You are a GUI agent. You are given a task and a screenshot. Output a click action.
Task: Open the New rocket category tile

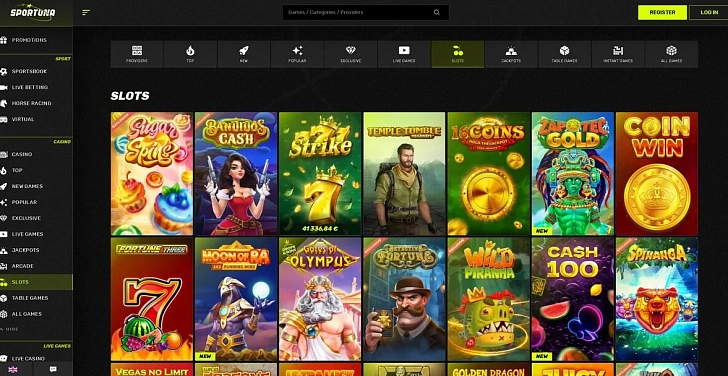point(244,54)
